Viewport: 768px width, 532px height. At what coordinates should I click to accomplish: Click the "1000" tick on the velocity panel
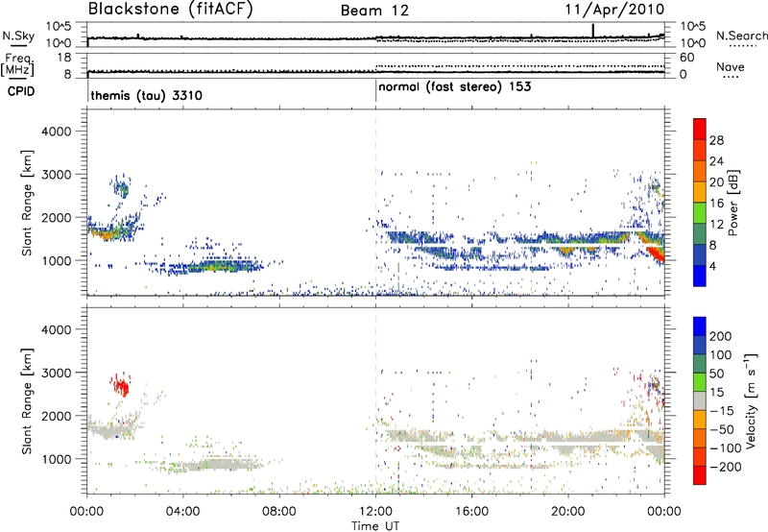(x=57, y=459)
